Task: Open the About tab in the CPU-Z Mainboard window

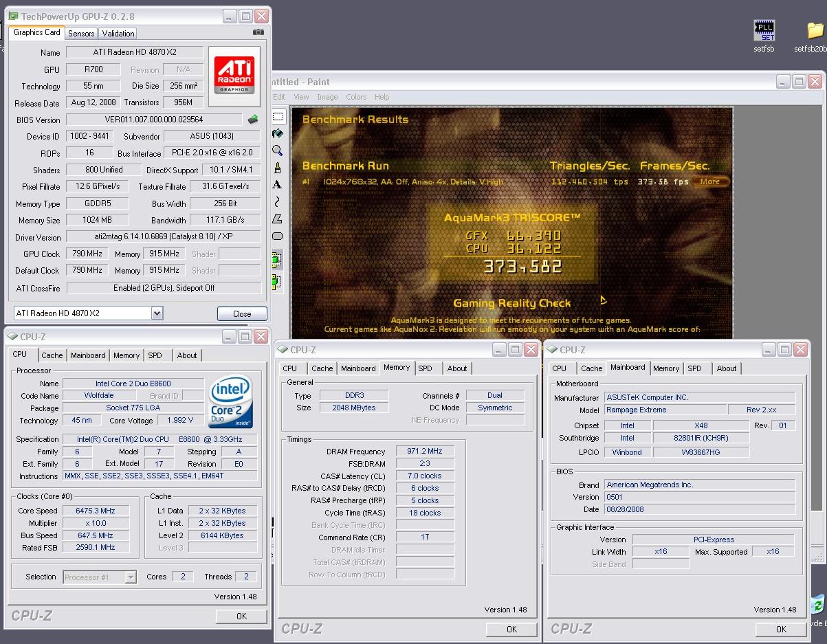Action: point(727,368)
